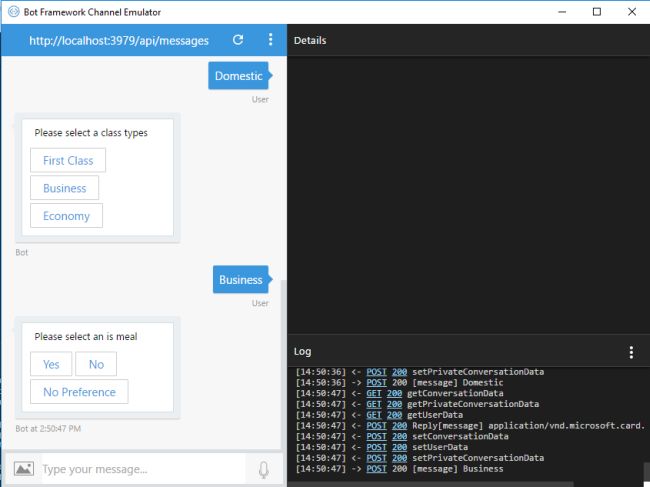Choose the First Class button
This screenshot has width=650, height=487.
[68, 160]
